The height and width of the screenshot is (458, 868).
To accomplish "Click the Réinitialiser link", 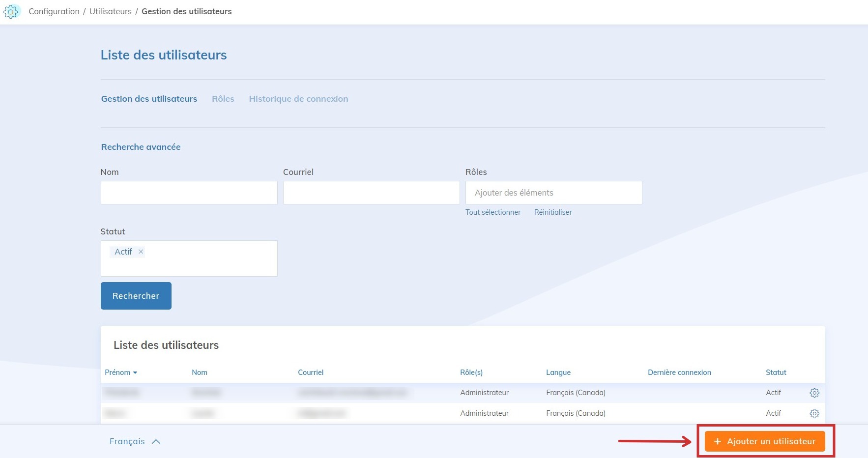I will [552, 212].
